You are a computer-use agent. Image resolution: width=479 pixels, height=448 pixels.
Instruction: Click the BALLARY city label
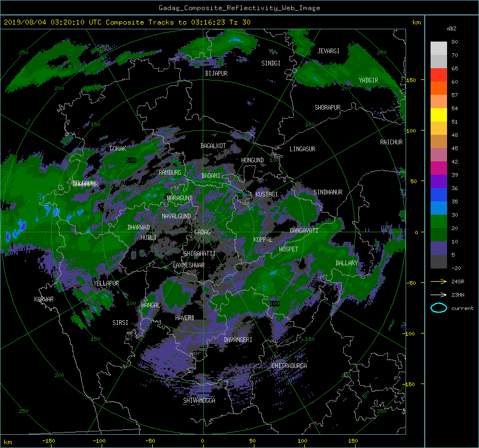pyautogui.click(x=346, y=263)
